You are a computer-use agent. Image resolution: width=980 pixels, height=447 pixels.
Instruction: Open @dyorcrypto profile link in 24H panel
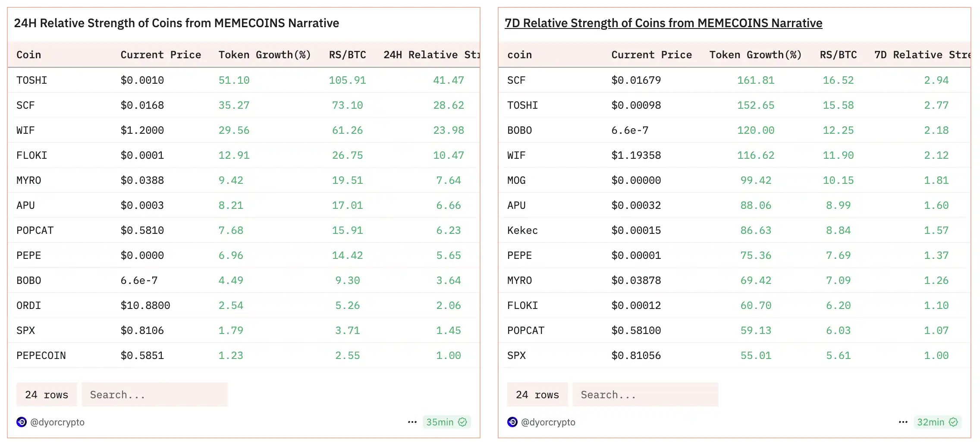[x=57, y=422]
